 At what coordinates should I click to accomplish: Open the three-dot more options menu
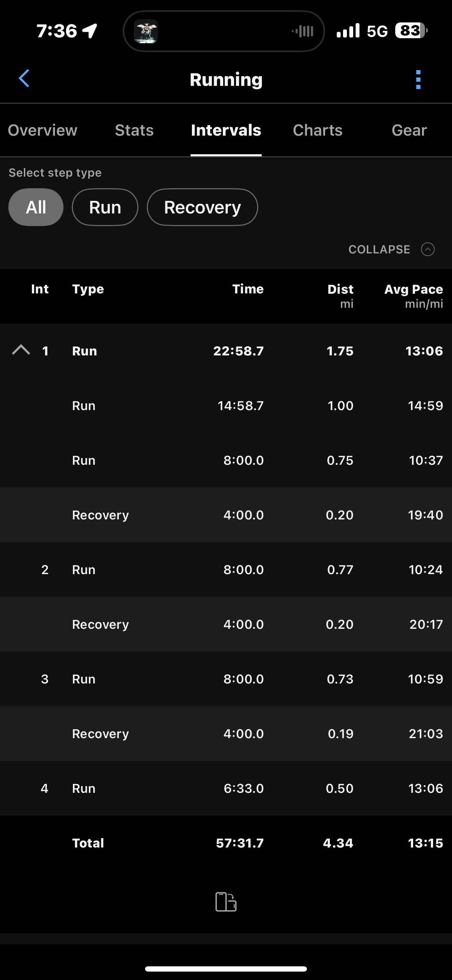coord(418,80)
